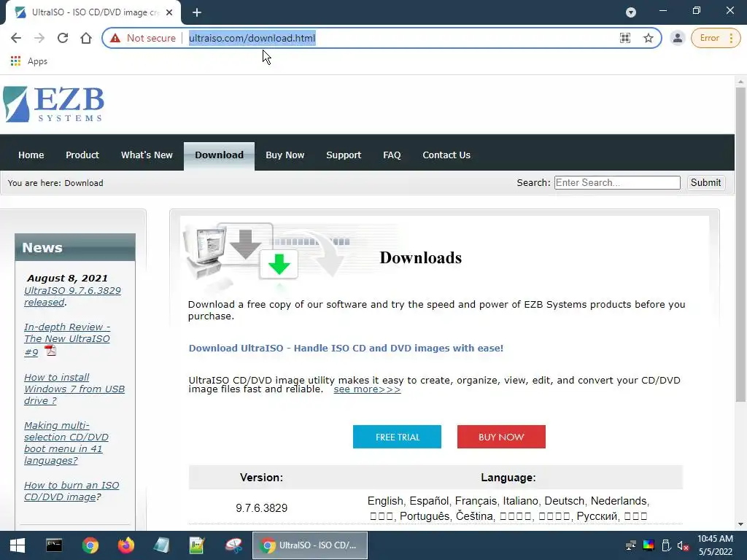Screen dimensions: 747x560
Task: Launch Firefox from the taskbar
Action: pos(126,545)
